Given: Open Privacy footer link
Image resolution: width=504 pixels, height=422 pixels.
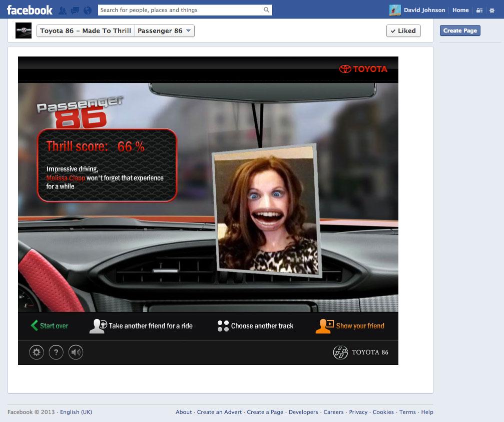Looking at the screenshot, I should point(358,412).
